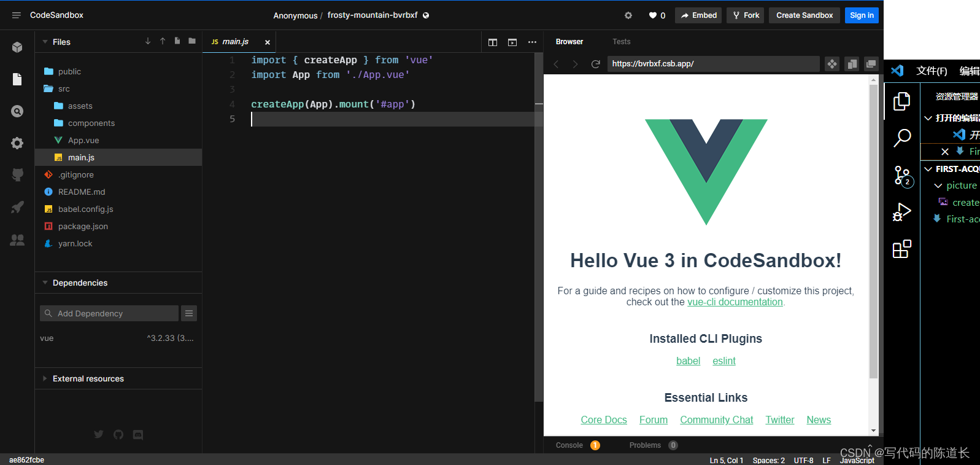
Task: Click the new file icon
Action: click(x=177, y=41)
